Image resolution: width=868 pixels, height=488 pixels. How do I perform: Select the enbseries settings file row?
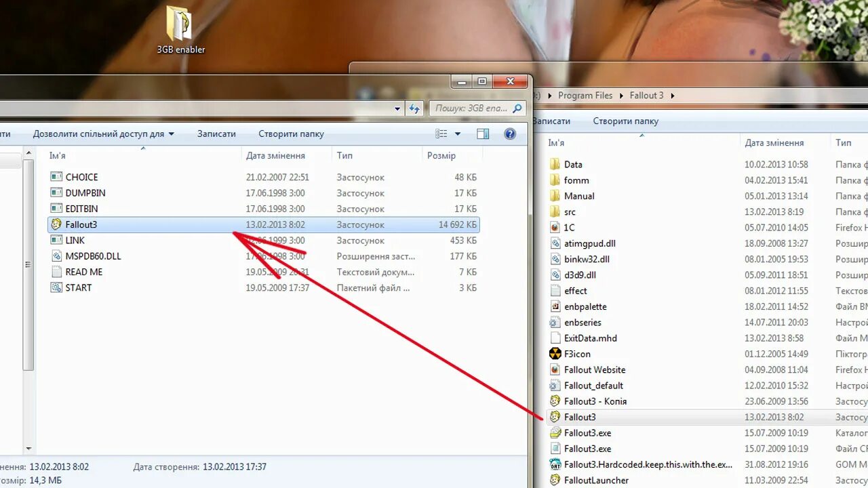pos(707,323)
